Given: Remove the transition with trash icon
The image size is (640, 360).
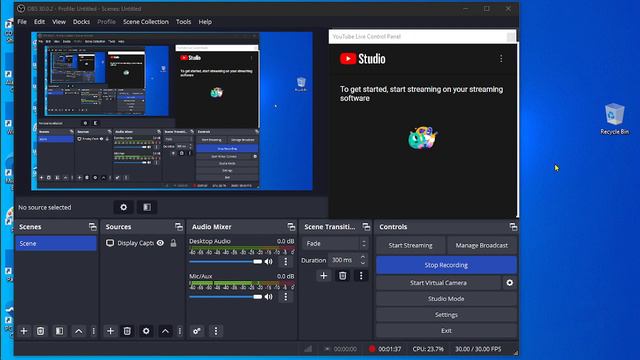Looking at the screenshot, I should point(342,276).
